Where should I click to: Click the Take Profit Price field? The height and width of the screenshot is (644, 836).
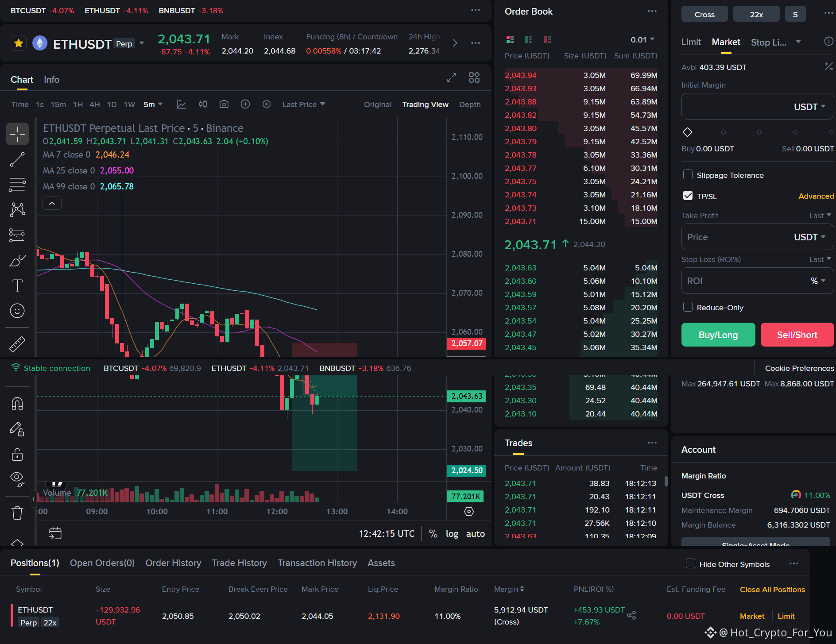click(x=758, y=237)
